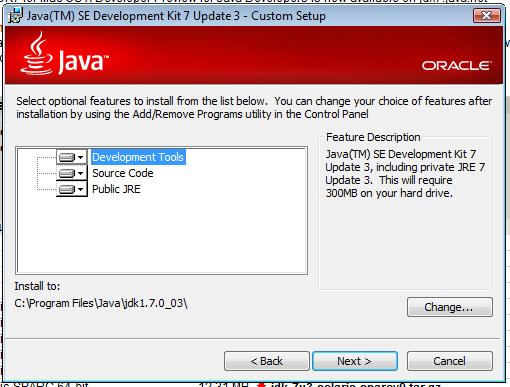Screen dimensions: 510x387
Task: Click the Change... install path button
Action: (x=450, y=307)
